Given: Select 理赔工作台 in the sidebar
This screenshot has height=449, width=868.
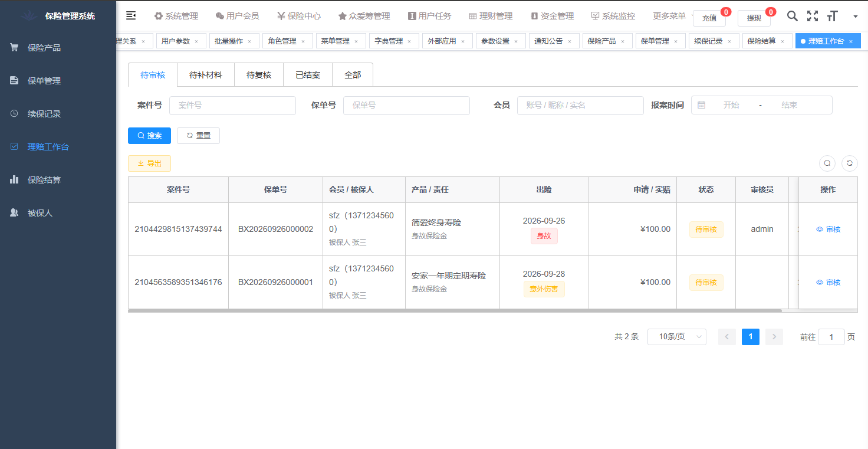Looking at the screenshot, I should tap(58, 147).
